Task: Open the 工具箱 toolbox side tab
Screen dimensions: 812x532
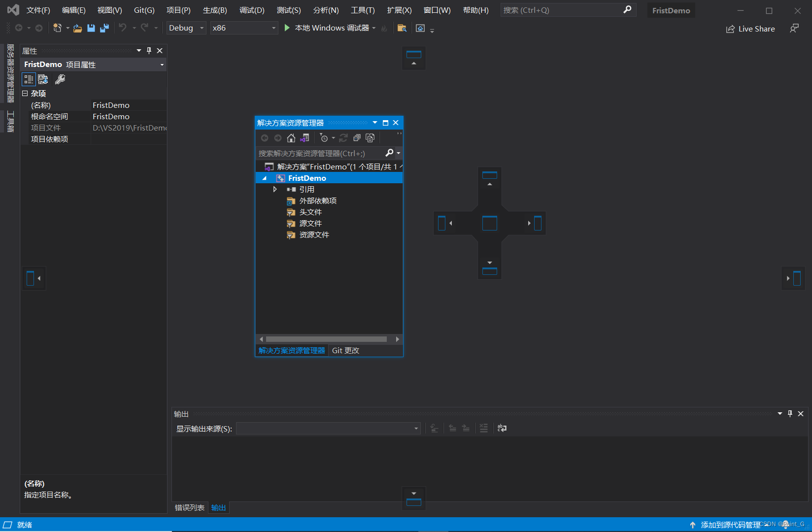Action: point(10,121)
